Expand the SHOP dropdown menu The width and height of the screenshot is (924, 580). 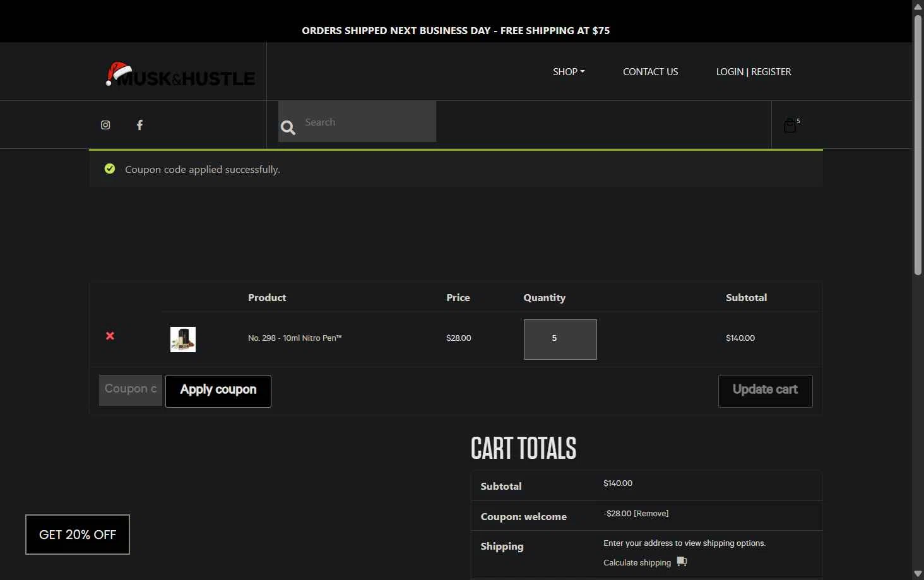[569, 72]
